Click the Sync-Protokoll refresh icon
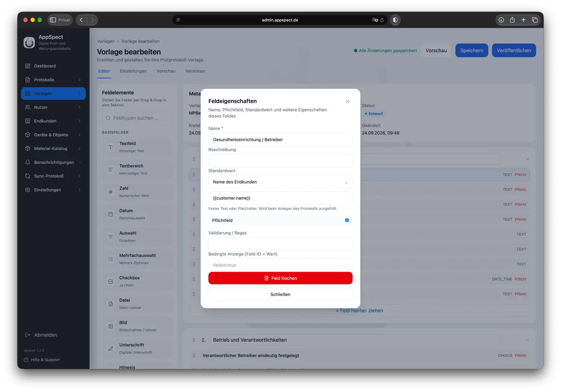 pos(28,176)
